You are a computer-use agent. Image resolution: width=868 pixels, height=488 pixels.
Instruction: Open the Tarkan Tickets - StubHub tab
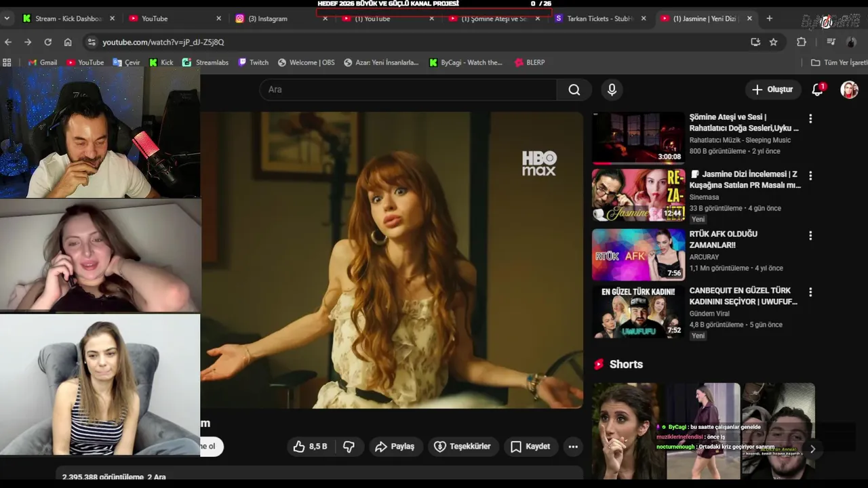(601, 18)
